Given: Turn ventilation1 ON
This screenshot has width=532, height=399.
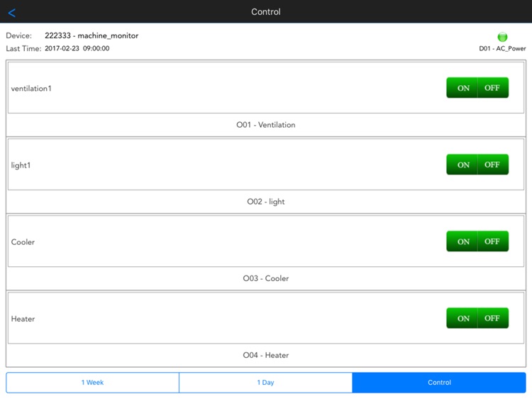Looking at the screenshot, I should 462,88.
